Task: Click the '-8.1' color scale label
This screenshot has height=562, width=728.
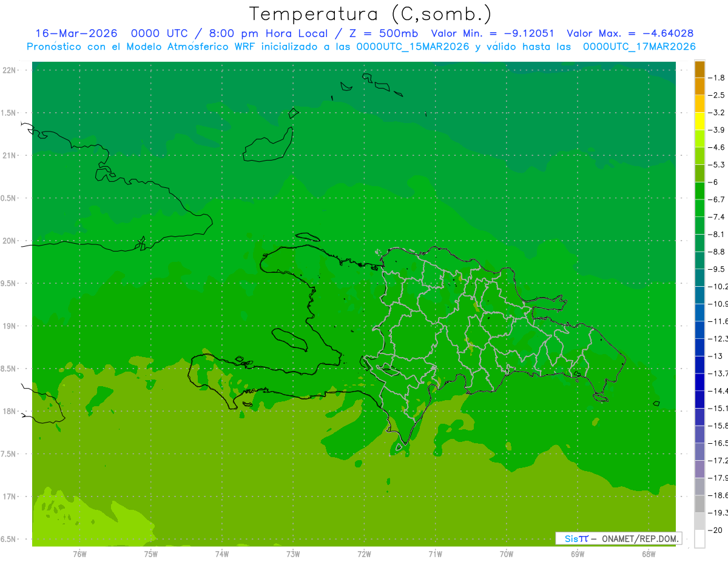Action: pyautogui.click(x=718, y=234)
